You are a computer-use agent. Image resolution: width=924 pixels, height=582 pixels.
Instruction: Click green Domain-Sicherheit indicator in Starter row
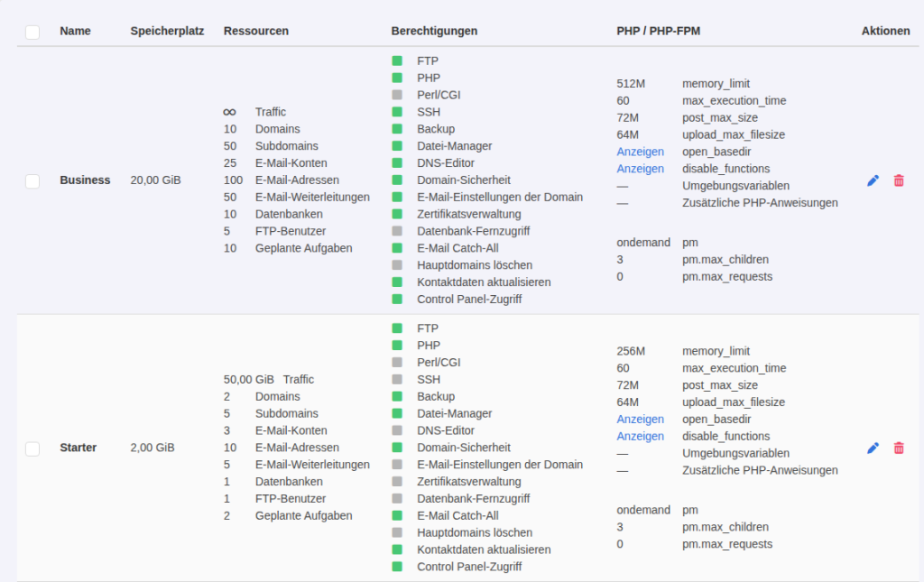tap(397, 448)
